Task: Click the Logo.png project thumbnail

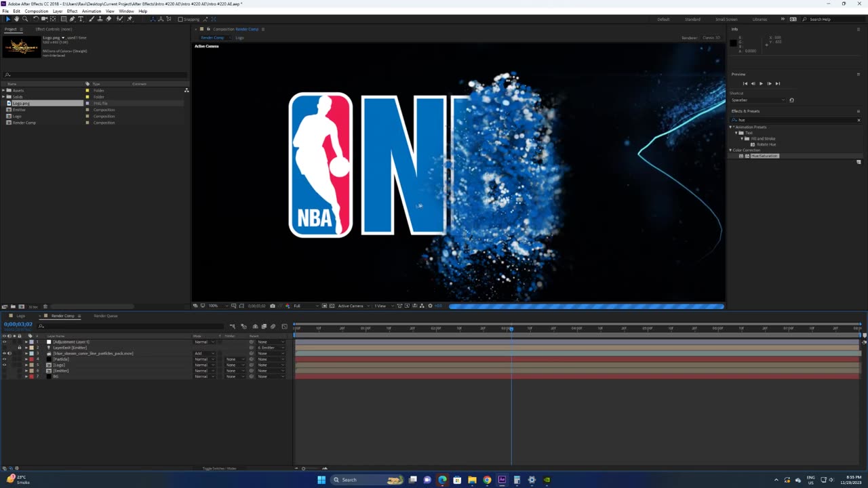Action: (20, 46)
